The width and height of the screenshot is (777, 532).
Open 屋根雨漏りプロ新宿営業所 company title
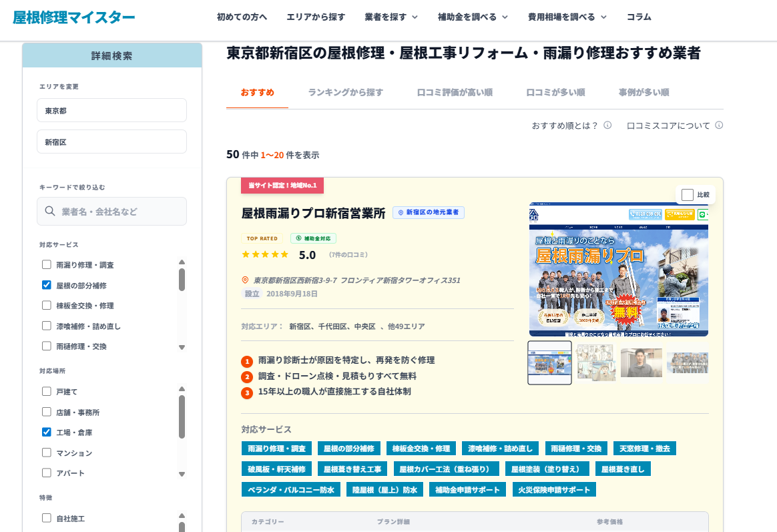pyautogui.click(x=313, y=214)
